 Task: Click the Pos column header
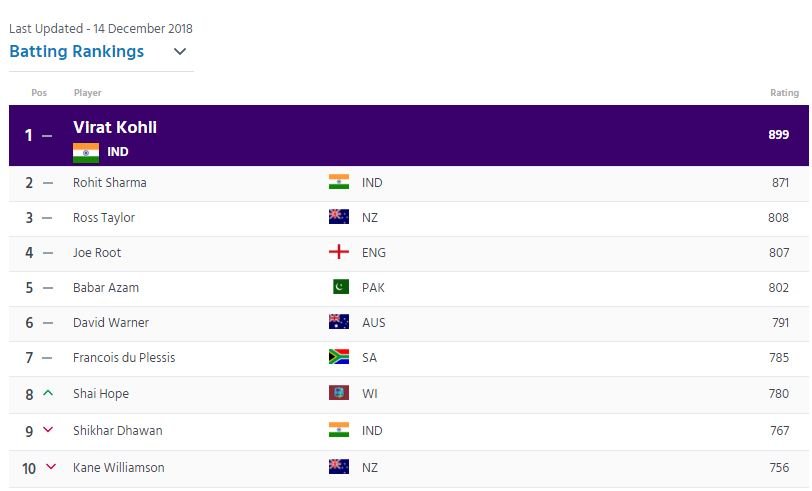pyautogui.click(x=39, y=93)
